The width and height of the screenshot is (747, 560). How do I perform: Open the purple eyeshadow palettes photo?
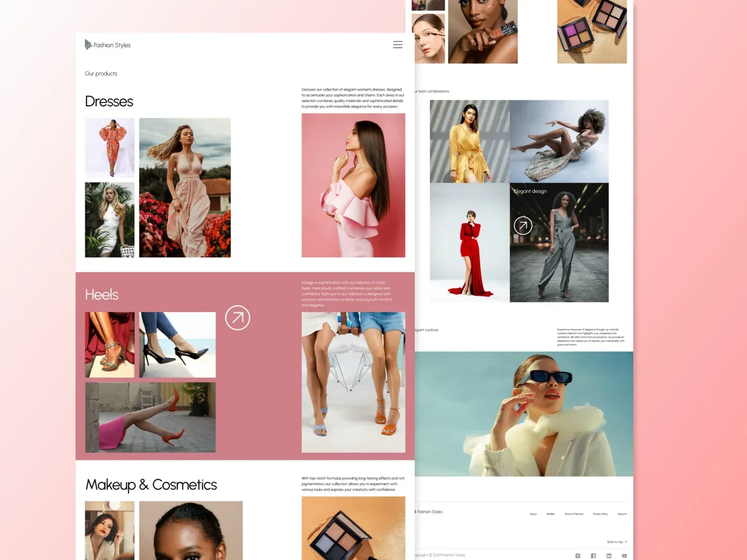(592, 31)
